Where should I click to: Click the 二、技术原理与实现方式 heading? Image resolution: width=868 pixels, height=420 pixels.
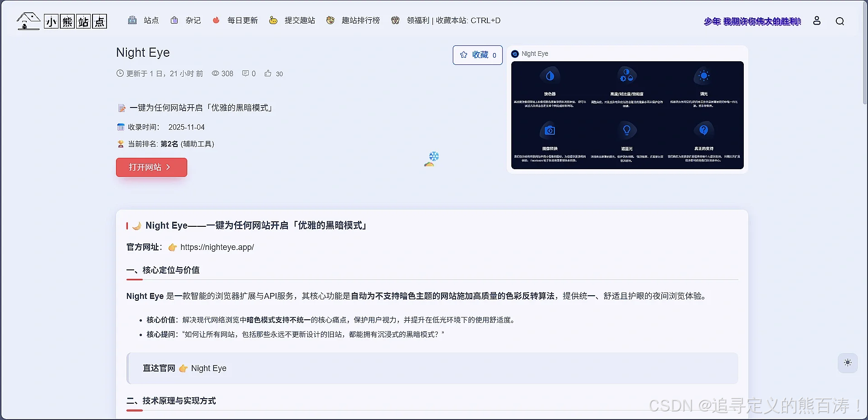click(171, 401)
